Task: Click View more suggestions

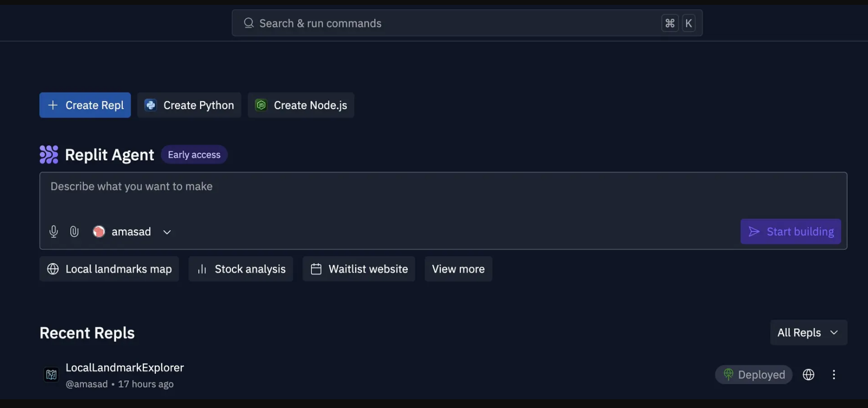Action: [x=458, y=269]
